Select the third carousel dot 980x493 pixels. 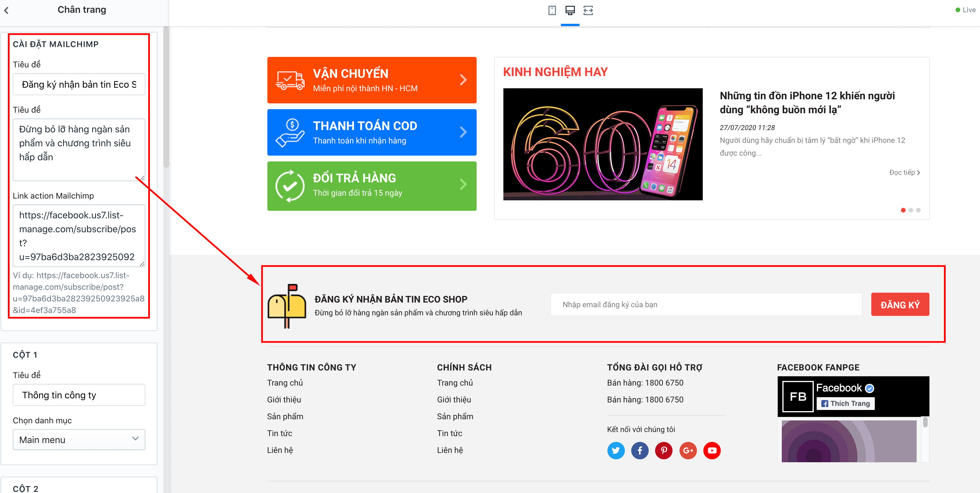click(x=918, y=210)
